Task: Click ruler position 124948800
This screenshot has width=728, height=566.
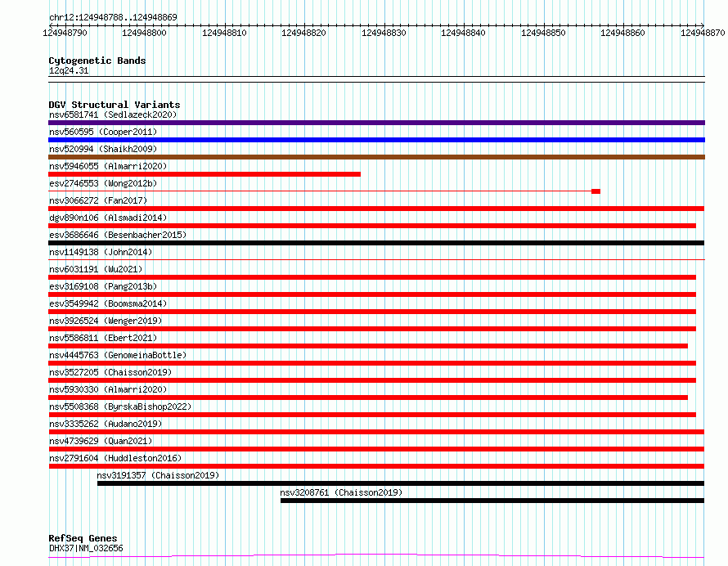Action: 144,33
